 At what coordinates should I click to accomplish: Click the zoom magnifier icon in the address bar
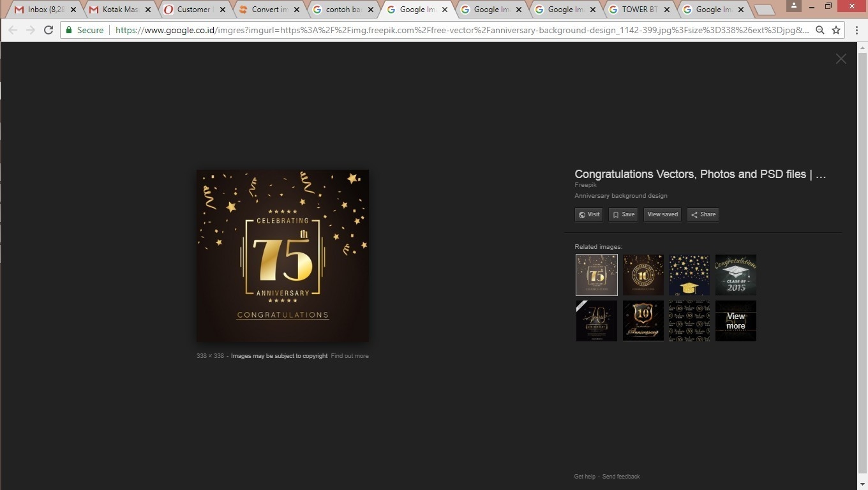tap(820, 30)
